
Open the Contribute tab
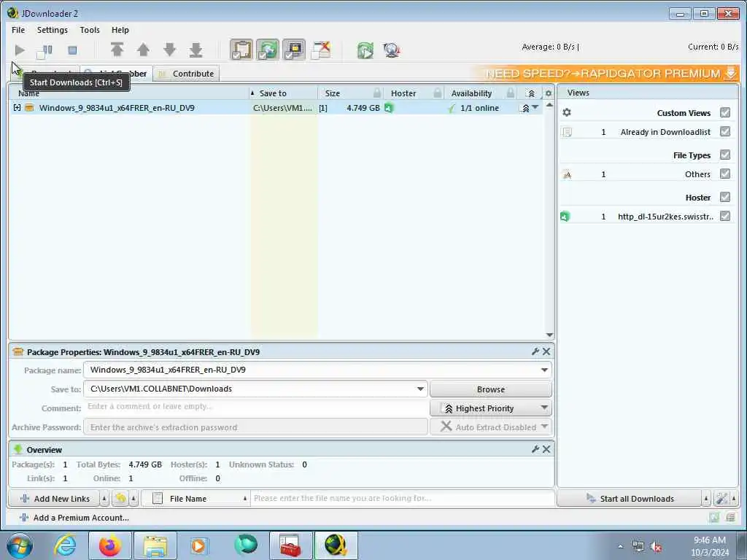tap(186, 74)
